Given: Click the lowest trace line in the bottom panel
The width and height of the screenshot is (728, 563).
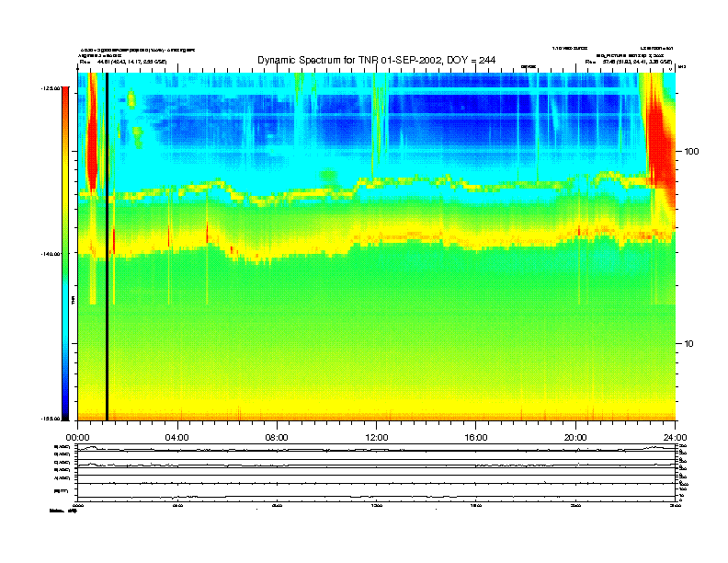Looking at the screenshot, I should pos(376,497).
